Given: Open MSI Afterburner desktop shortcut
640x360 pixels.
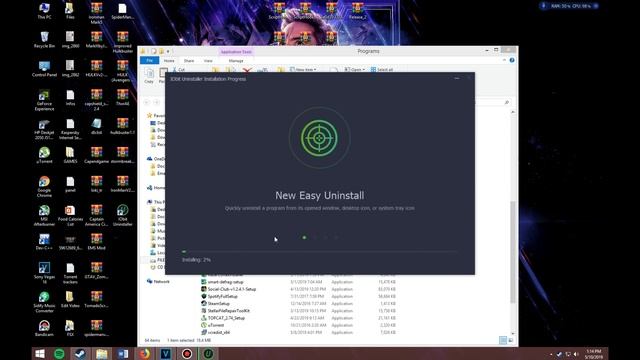Looking at the screenshot, I should (44, 216).
